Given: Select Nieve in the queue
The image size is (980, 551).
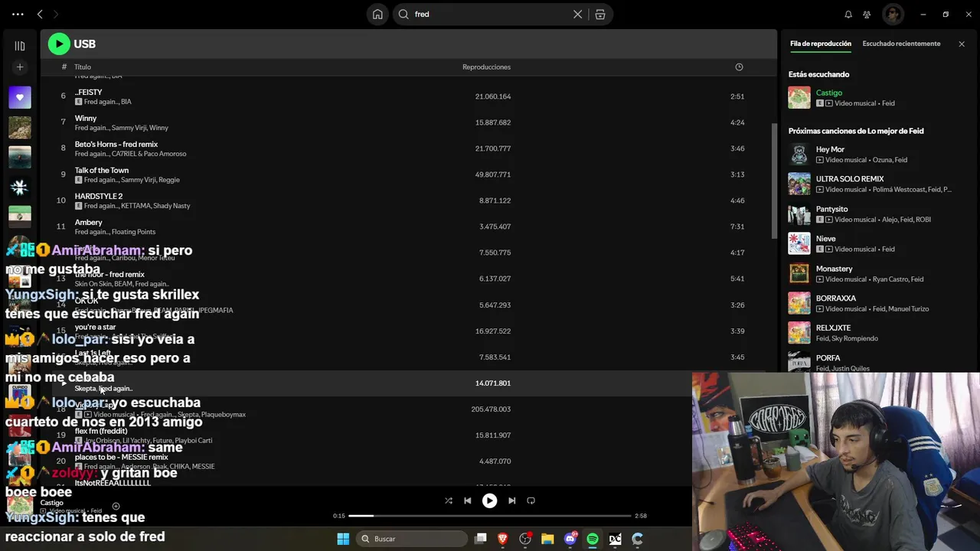Looking at the screenshot, I should [x=826, y=239].
